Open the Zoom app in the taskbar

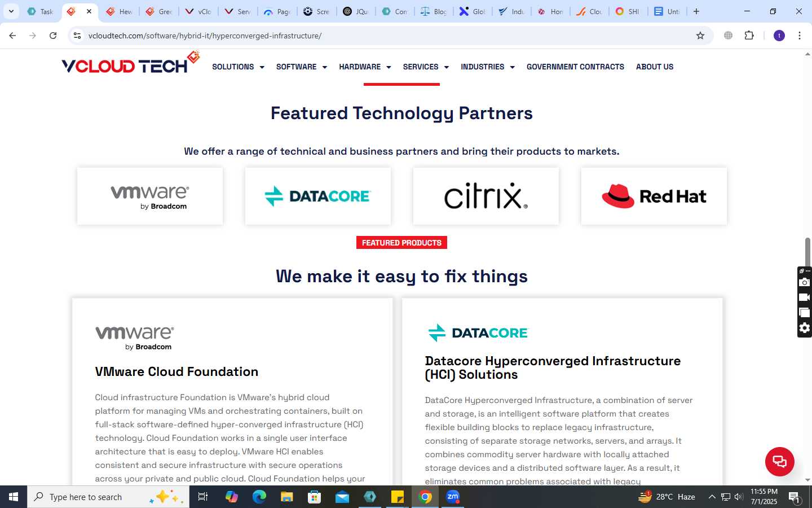tap(453, 497)
